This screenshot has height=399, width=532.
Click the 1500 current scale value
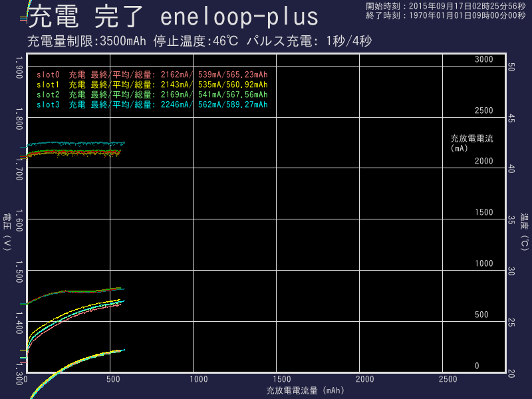483,213
